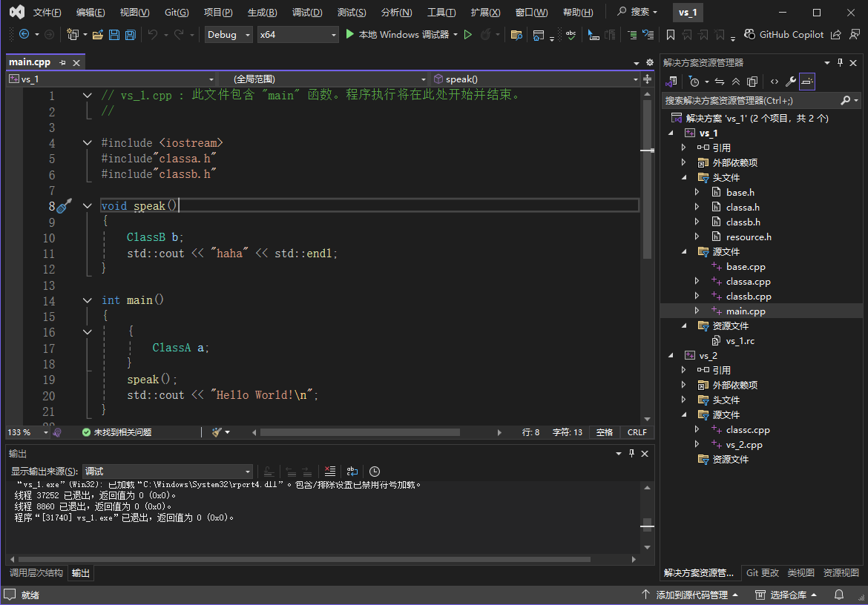Start debugging with the green play button

click(x=349, y=34)
